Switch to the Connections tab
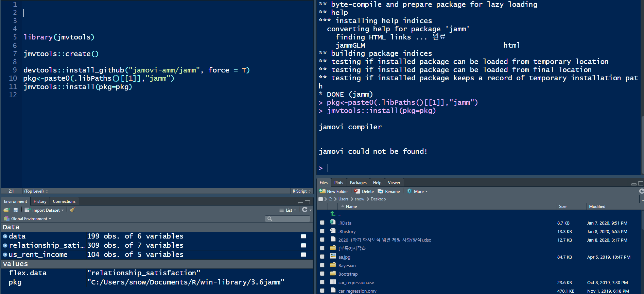Screen dimensions: 644x294 pos(64,201)
